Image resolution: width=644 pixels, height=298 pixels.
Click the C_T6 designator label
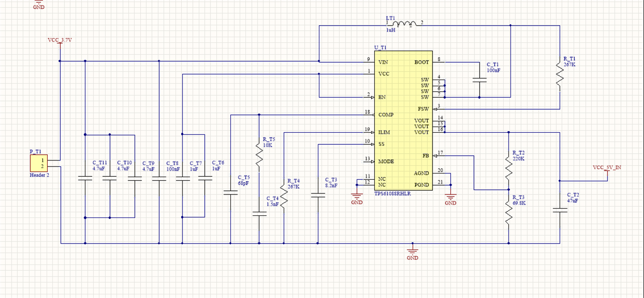point(218,163)
